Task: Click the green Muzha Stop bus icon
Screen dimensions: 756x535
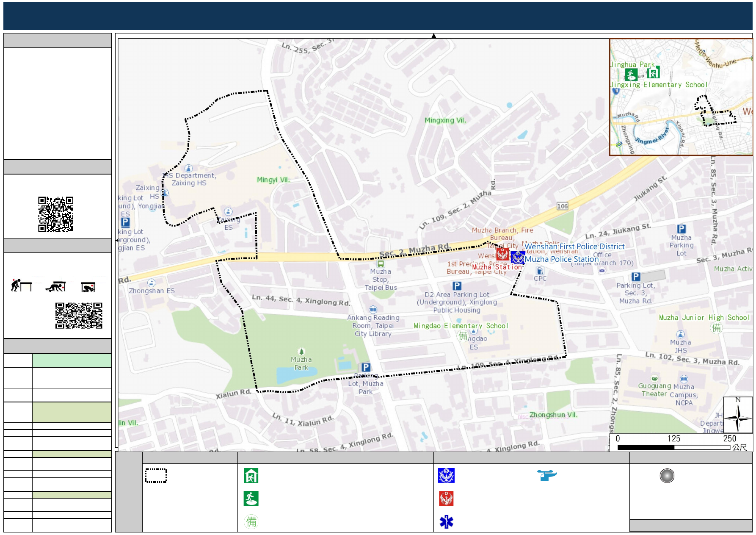Action: pos(381,263)
